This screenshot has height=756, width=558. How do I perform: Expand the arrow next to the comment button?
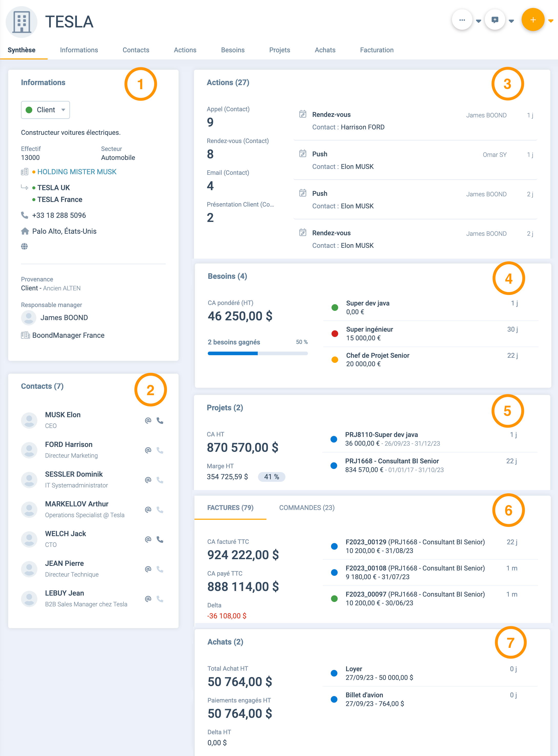[511, 21]
